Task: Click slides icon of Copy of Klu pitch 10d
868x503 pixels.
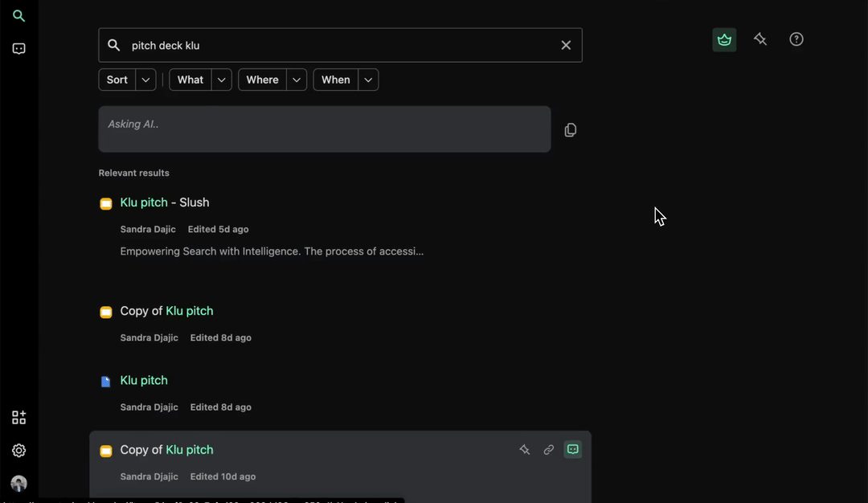Action: [x=106, y=451]
